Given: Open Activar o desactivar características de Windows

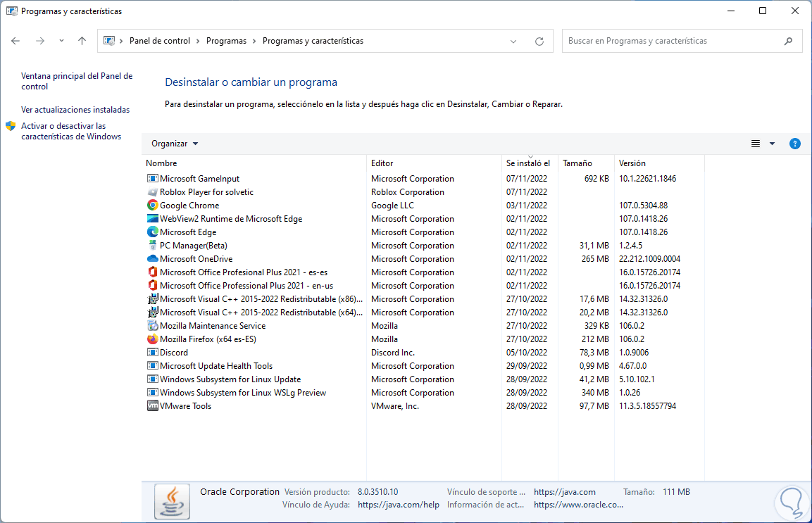Looking at the screenshot, I should 71,131.
